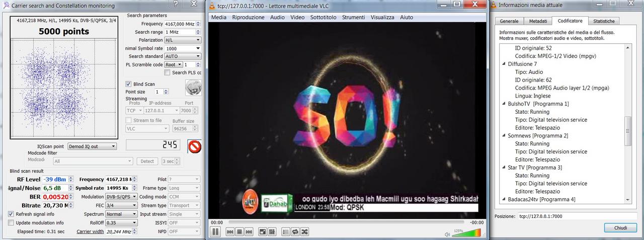Click the IQ constellation plot
The image size is (644, 240).
tap(64, 88)
